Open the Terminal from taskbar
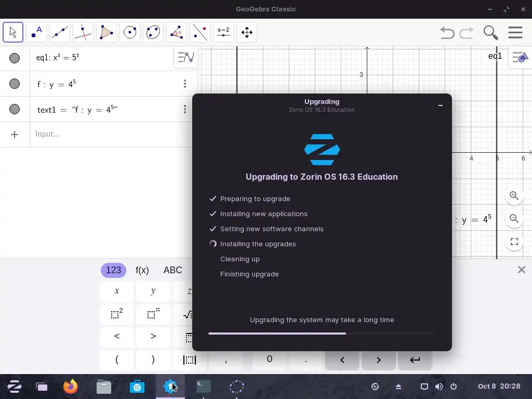The width and height of the screenshot is (532, 399). coord(204,387)
